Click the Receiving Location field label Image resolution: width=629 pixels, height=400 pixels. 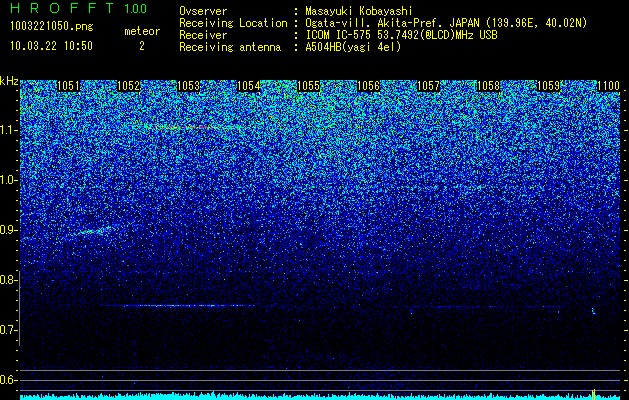tap(233, 23)
